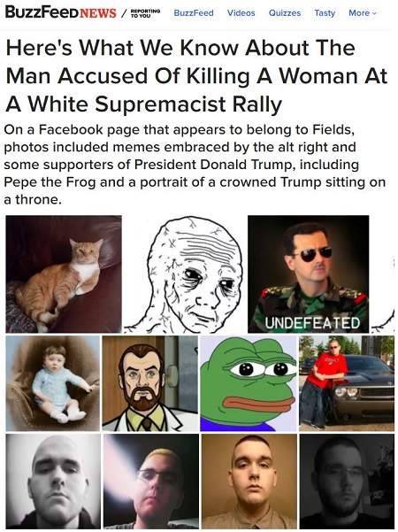The image size is (398, 532).
Task: Open the photo of man leaning on black car
Action: 347,383
